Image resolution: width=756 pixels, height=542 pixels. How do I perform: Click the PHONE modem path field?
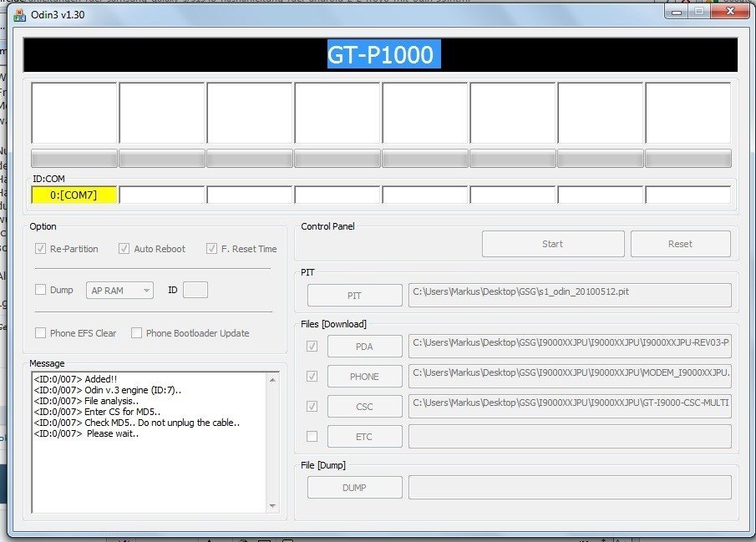[570, 376]
